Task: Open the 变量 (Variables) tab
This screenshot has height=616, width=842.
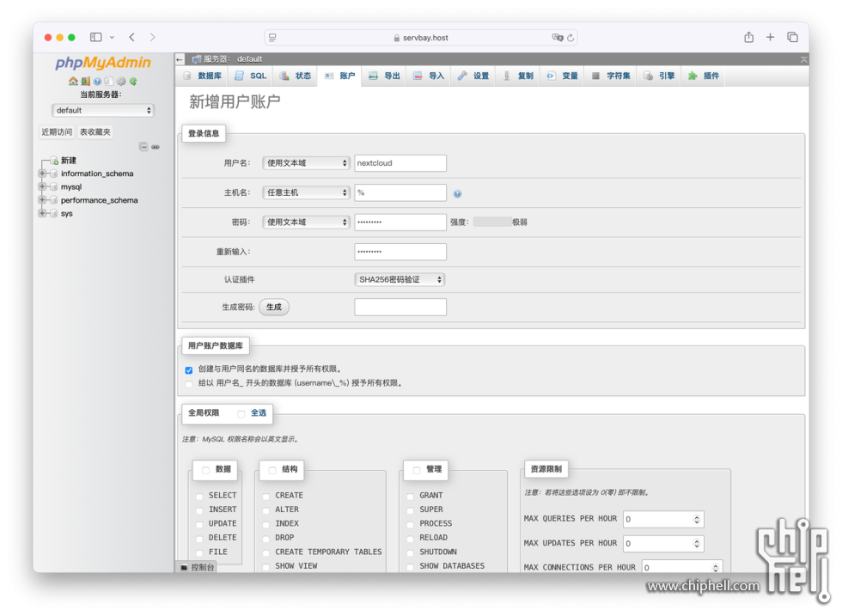Action: 562,76
